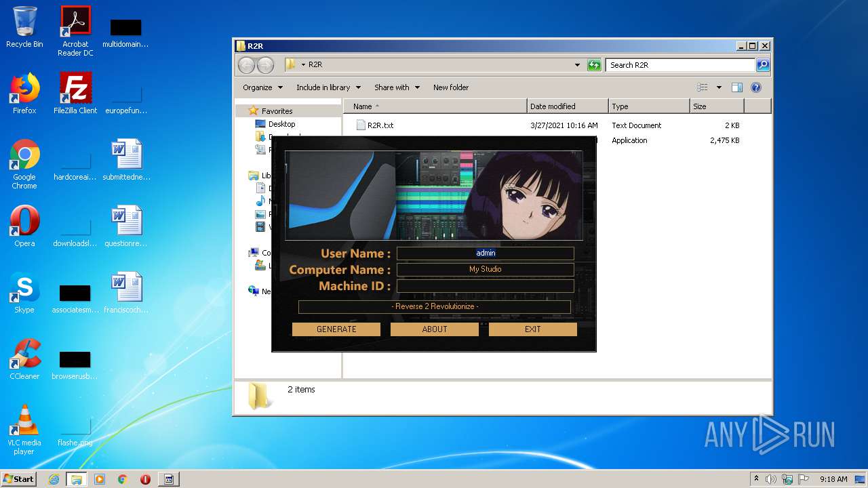Go back in the Explorer window
The width and height of the screenshot is (868, 488).
(246, 65)
